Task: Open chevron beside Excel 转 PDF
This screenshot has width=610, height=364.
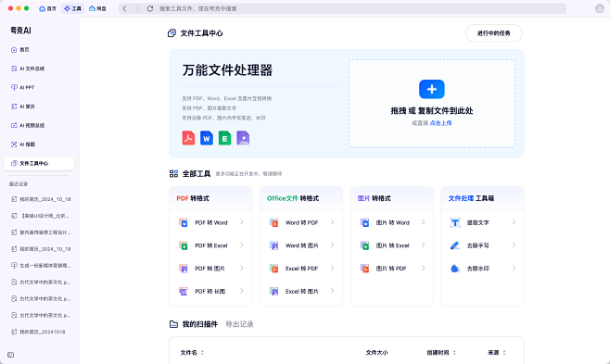Action: 332,268
